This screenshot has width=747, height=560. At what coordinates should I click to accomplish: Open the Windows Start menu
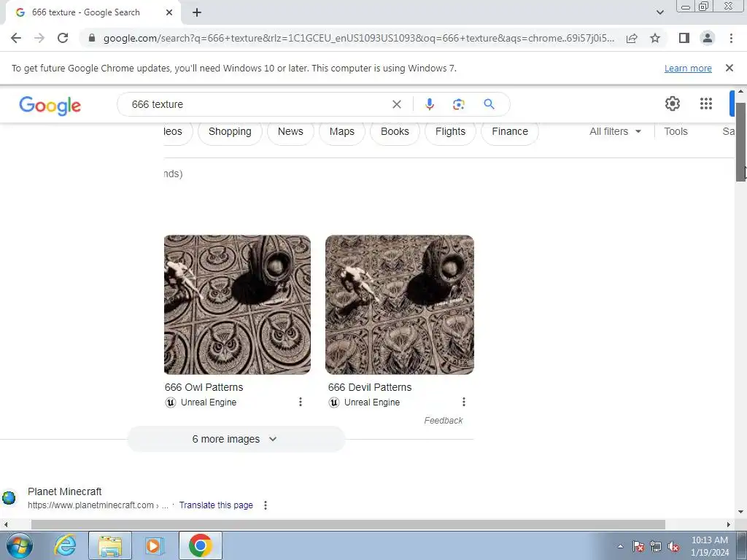19,545
